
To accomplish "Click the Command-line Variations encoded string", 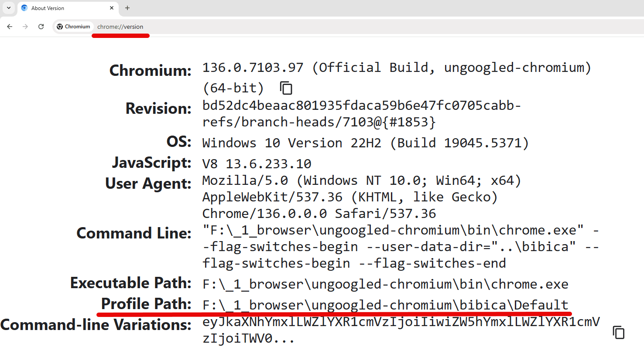I will 401,330.
